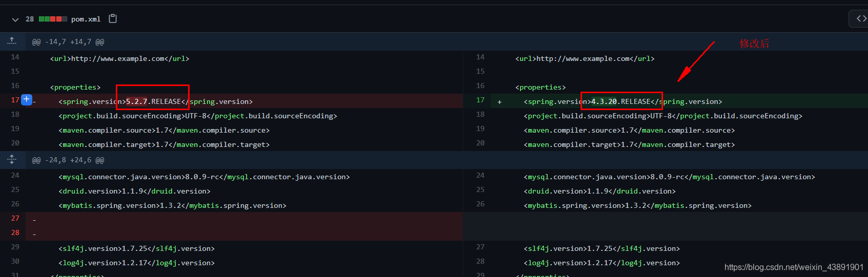Click the 28 changed-lines count
This screenshot has width=868, height=277.
pyautogui.click(x=30, y=19)
